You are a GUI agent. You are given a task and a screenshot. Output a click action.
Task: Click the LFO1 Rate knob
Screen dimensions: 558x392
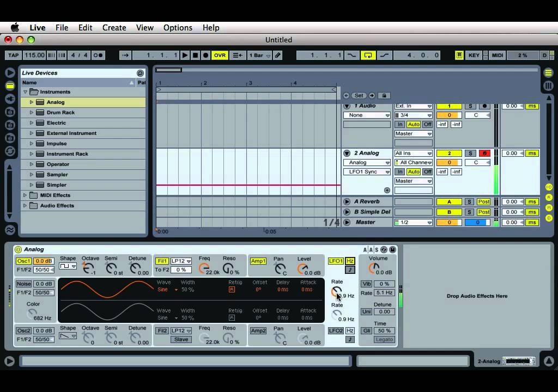(336, 292)
